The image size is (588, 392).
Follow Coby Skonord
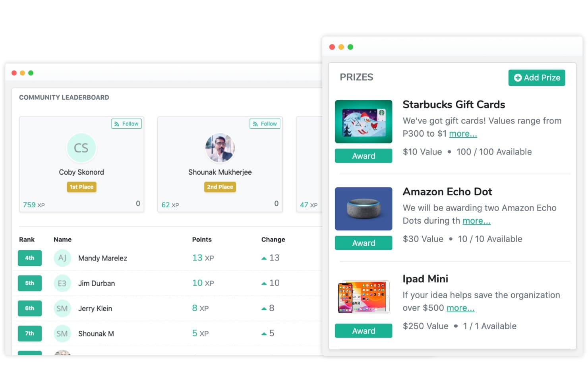(126, 124)
